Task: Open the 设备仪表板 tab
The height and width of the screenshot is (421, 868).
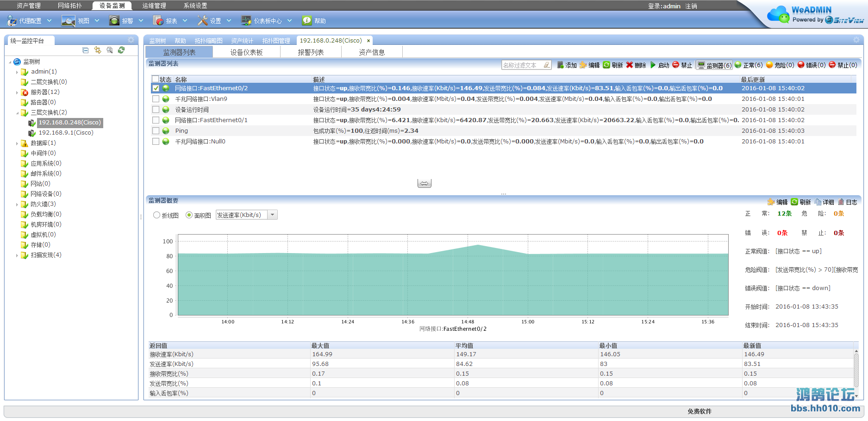Action: [247, 52]
